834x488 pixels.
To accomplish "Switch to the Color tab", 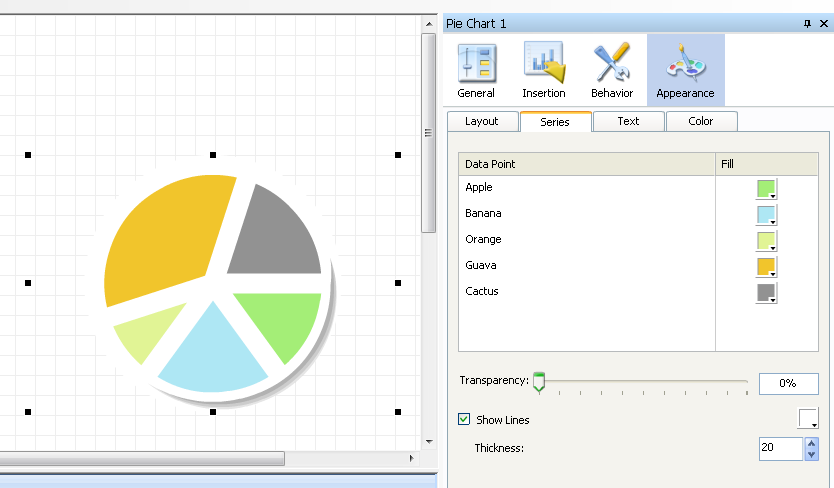I will point(701,121).
